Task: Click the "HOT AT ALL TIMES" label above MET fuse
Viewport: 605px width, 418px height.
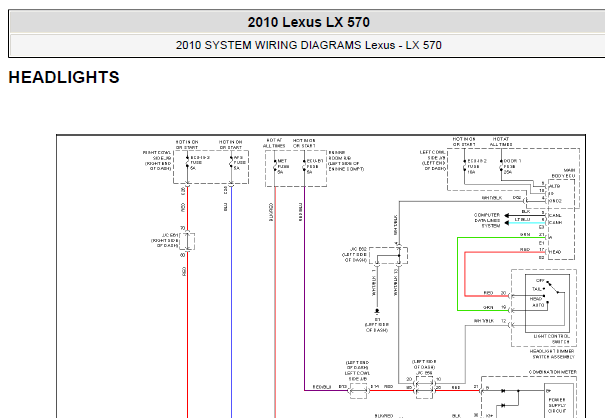Action: 274,143
